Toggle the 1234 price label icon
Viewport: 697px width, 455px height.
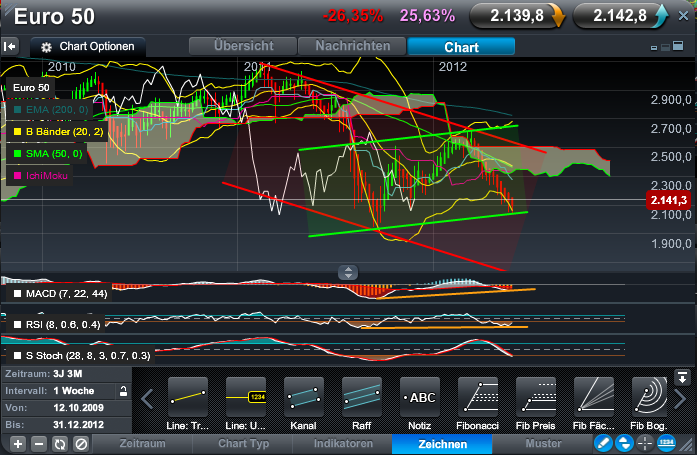[666, 443]
